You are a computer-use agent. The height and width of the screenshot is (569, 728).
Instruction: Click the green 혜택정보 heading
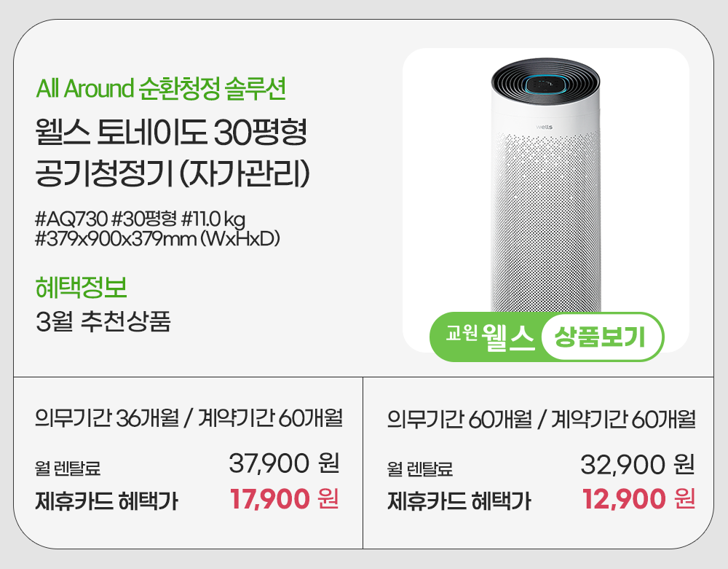click(81, 287)
